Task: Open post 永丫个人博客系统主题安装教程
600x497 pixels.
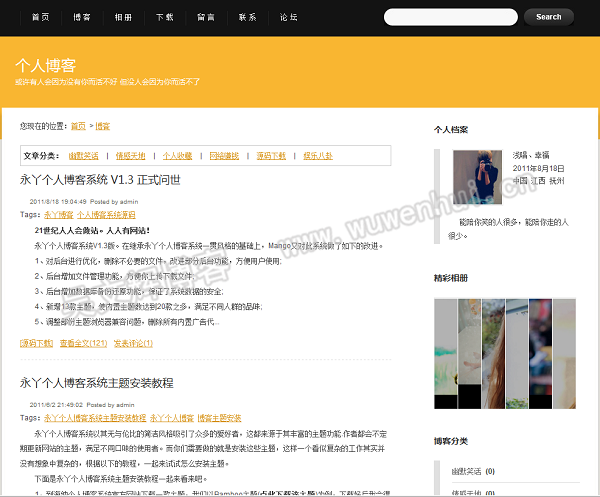Action: pos(96,382)
